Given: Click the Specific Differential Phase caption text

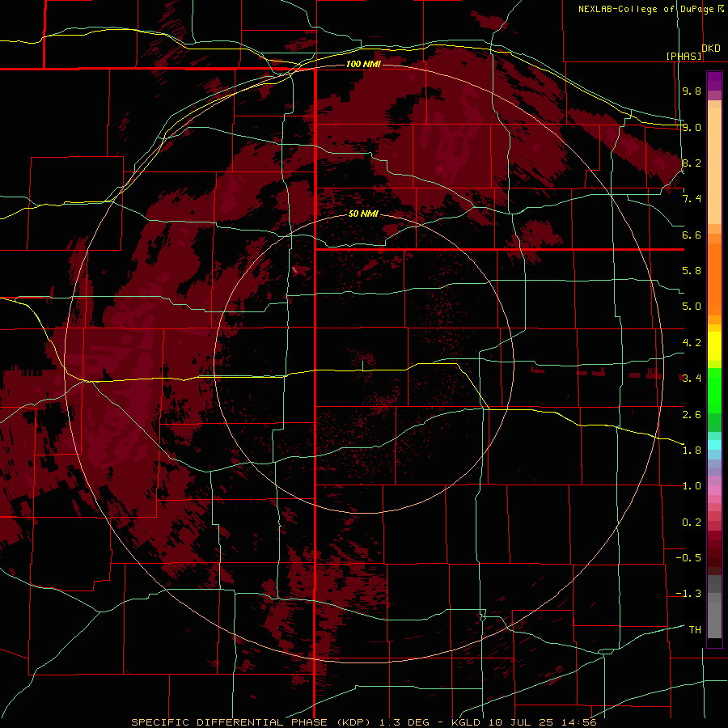Looking at the screenshot, I should 363,722.
